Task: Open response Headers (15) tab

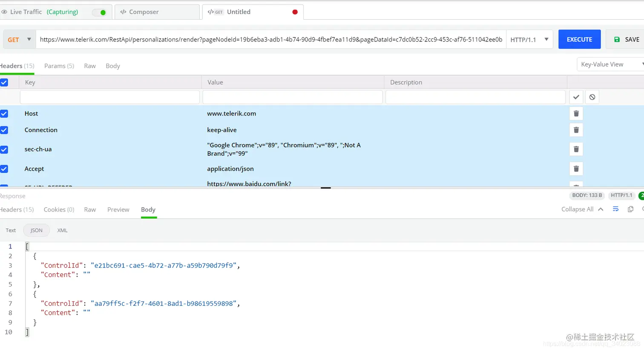Action: (17, 210)
